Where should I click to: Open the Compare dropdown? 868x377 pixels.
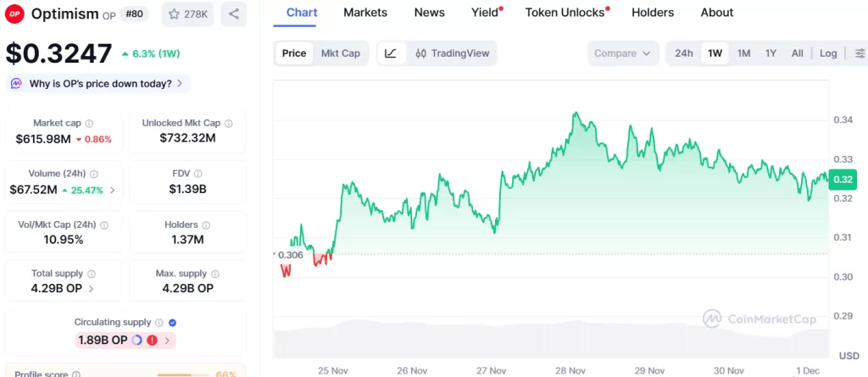point(623,53)
